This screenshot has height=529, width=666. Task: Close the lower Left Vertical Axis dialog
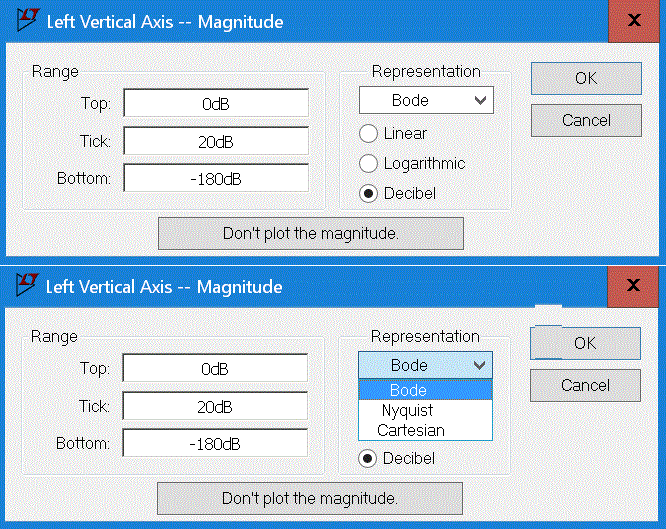tap(633, 286)
